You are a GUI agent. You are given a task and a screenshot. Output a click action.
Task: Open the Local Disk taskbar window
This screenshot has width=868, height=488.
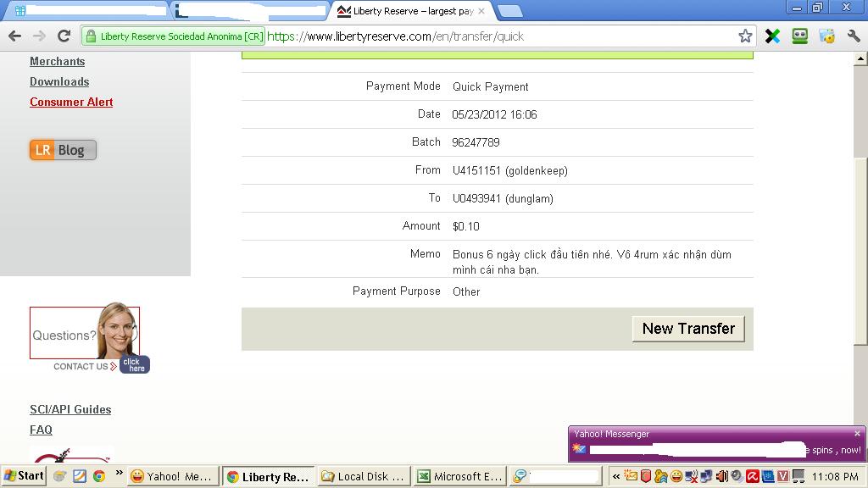tap(364, 476)
